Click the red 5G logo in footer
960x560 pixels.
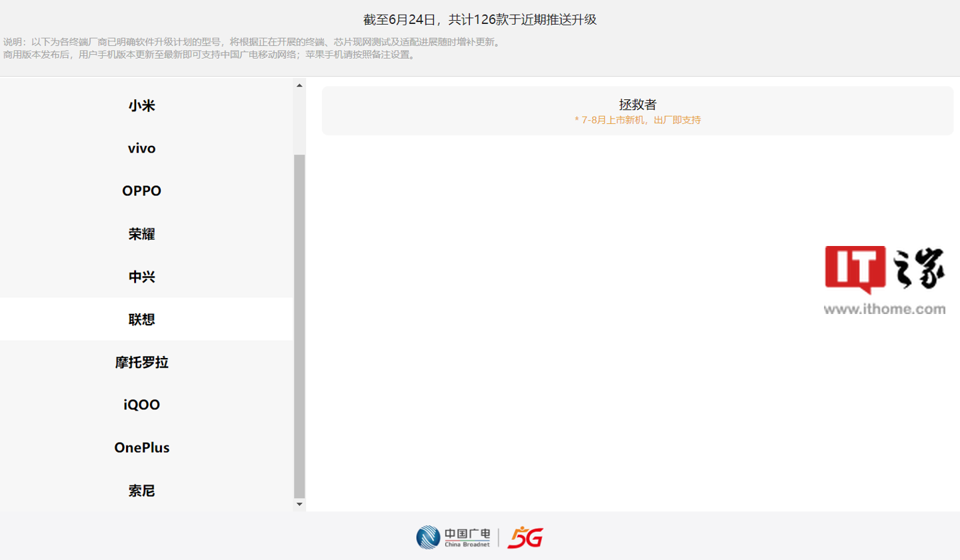click(x=525, y=537)
